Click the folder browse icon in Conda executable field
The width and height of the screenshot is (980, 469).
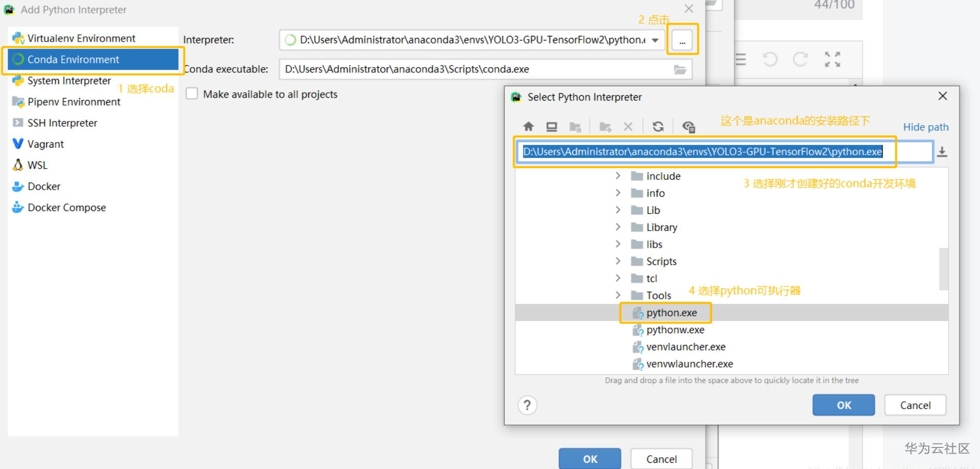(x=680, y=70)
